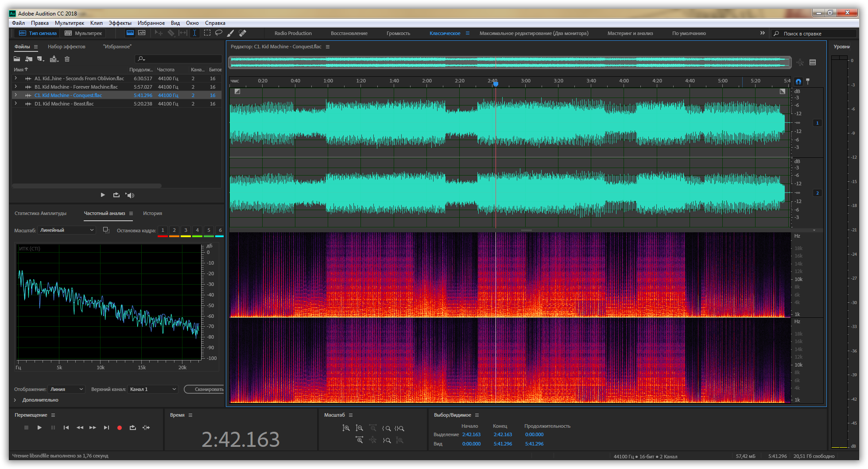
Task: Toggle Waveform (Тип сигнала) view
Action: [38, 33]
